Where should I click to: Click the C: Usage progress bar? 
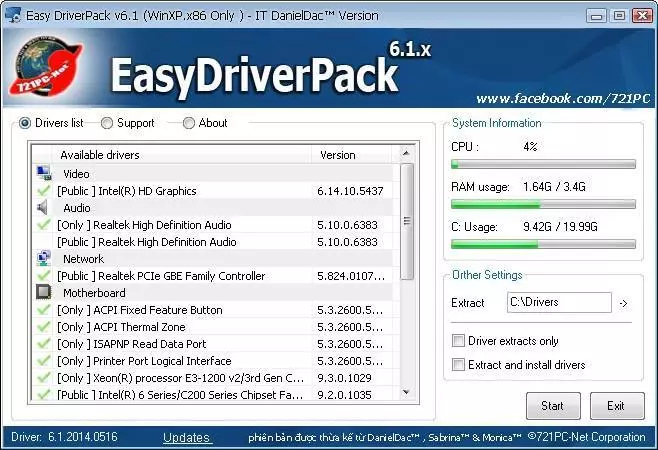click(543, 244)
